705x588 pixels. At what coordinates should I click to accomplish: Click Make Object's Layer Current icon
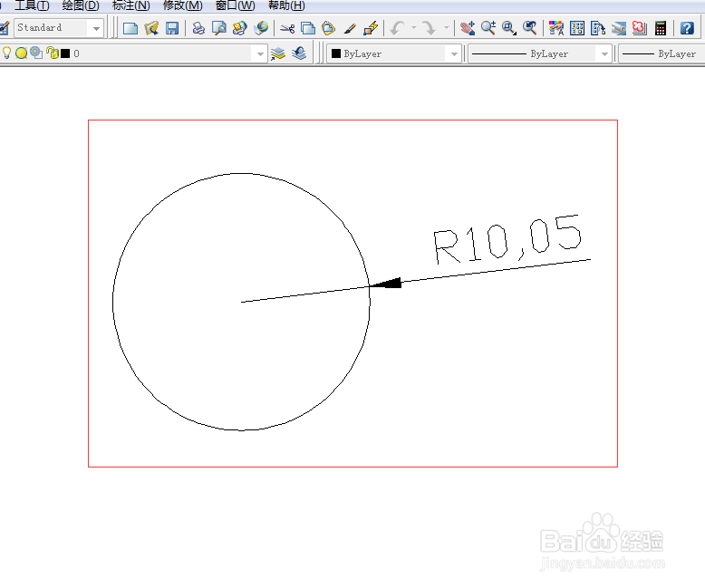pos(278,54)
